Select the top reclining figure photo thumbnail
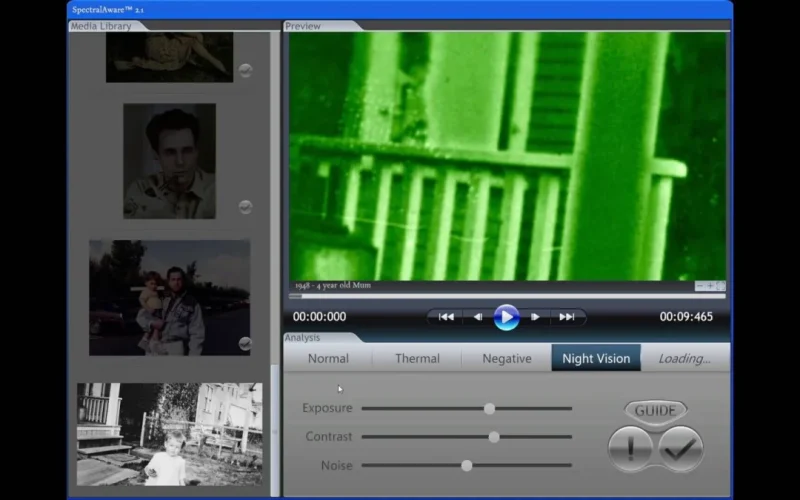800x500 pixels. pyautogui.click(x=169, y=57)
